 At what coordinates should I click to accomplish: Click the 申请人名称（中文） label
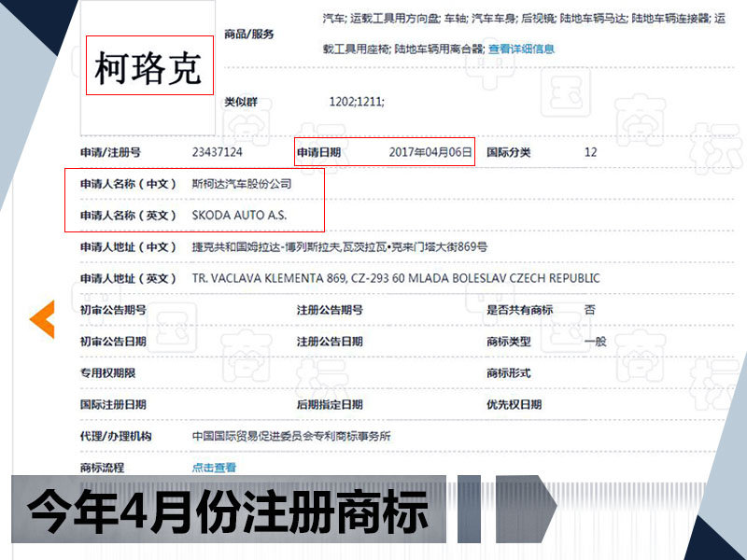(128, 184)
